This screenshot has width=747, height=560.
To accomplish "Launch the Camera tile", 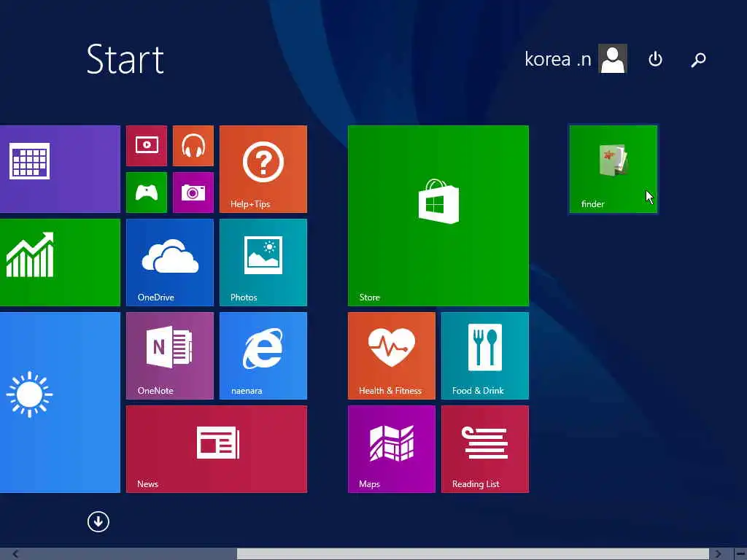I will (x=193, y=192).
